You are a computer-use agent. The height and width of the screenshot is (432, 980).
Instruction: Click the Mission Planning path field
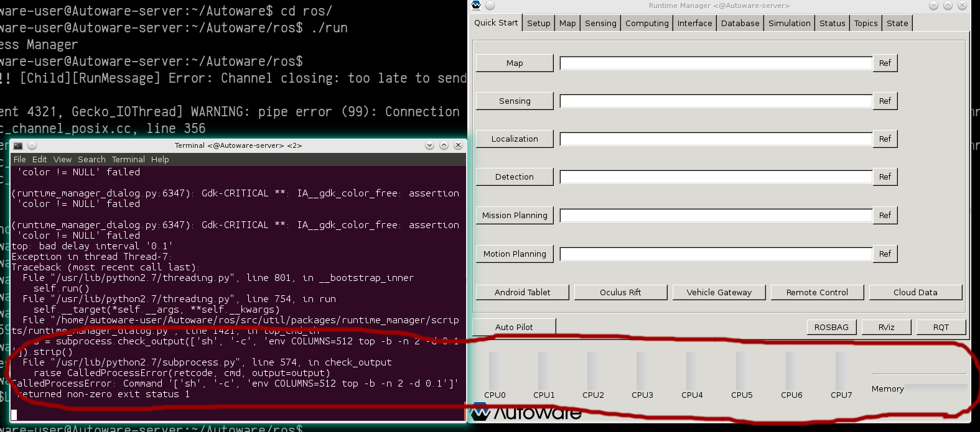pyautogui.click(x=716, y=216)
